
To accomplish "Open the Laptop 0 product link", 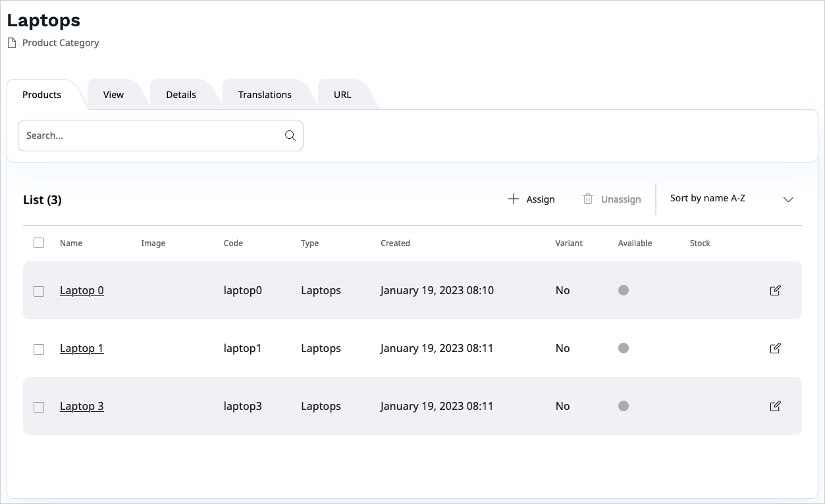I will [82, 290].
